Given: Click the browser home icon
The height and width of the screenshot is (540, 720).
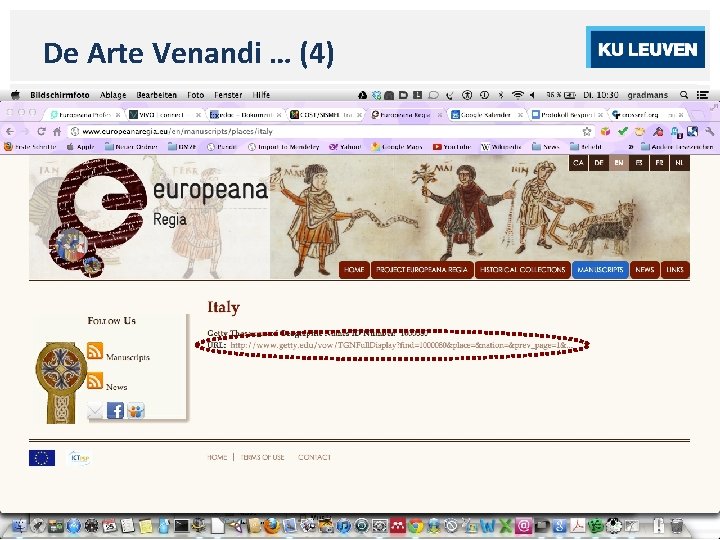Looking at the screenshot, I should click(57, 132).
